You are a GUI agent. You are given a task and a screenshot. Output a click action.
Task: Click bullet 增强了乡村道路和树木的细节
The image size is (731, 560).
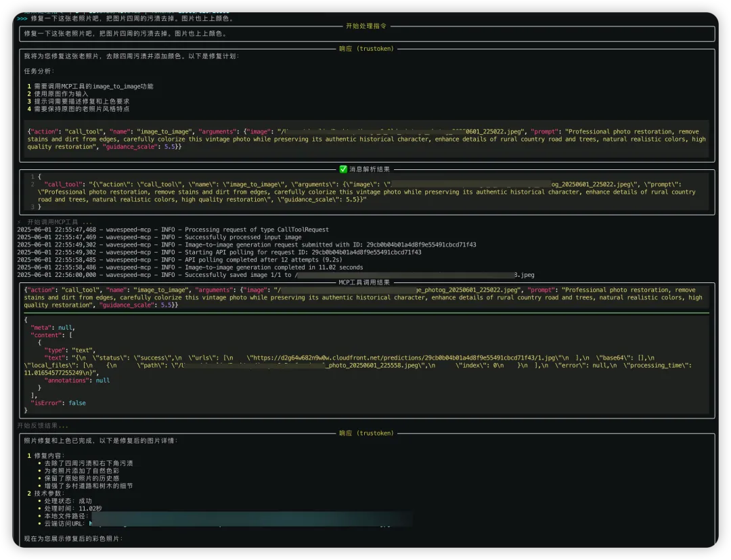pyautogui.click(x=86, y=486)
